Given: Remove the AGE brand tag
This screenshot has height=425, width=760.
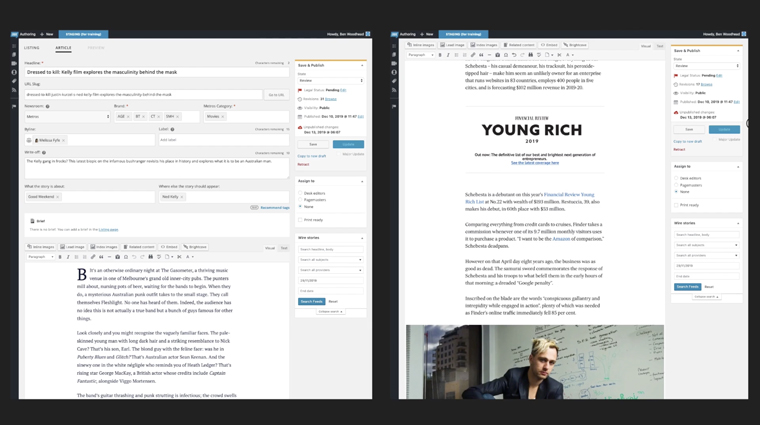Looking at the screenshot, I should pos(128,117).
